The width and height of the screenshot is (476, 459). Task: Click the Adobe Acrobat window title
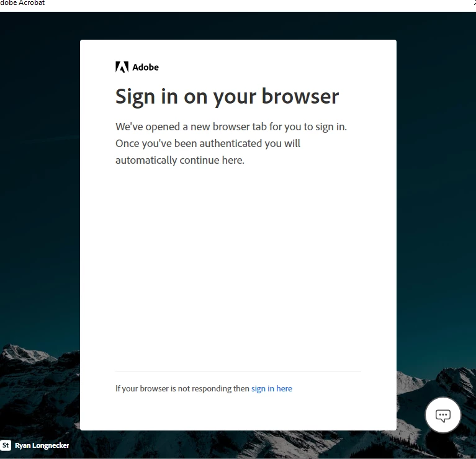pyautogui.click(x=22, y=2)
